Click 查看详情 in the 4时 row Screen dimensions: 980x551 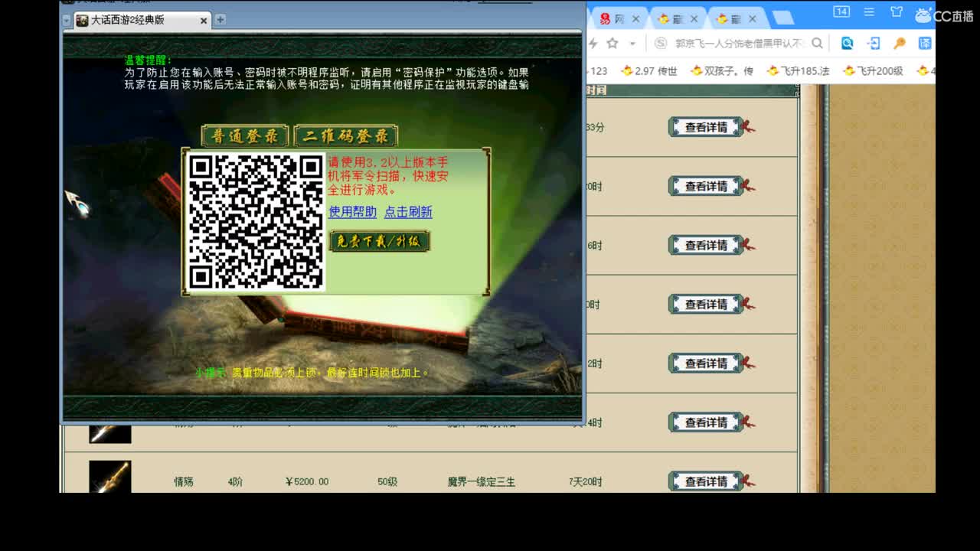click(706, 422)
